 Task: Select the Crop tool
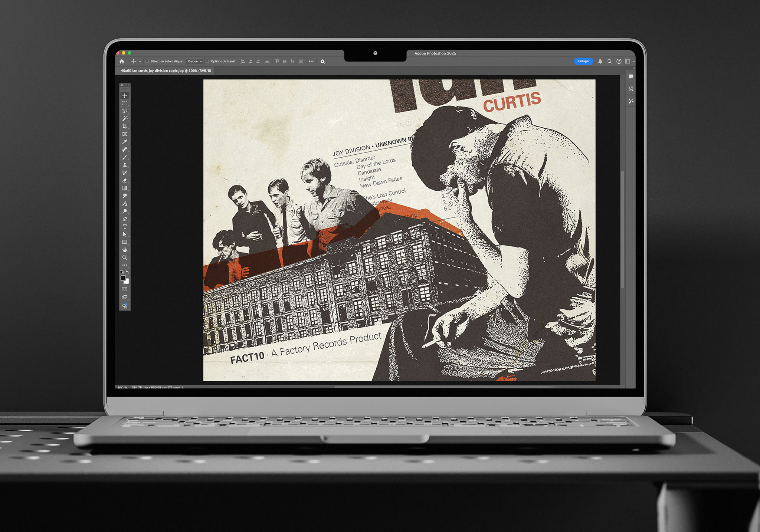click(125, 127)
